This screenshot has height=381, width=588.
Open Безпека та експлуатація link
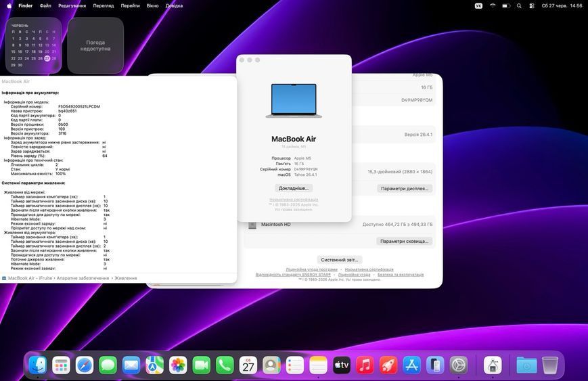(401, 275)
